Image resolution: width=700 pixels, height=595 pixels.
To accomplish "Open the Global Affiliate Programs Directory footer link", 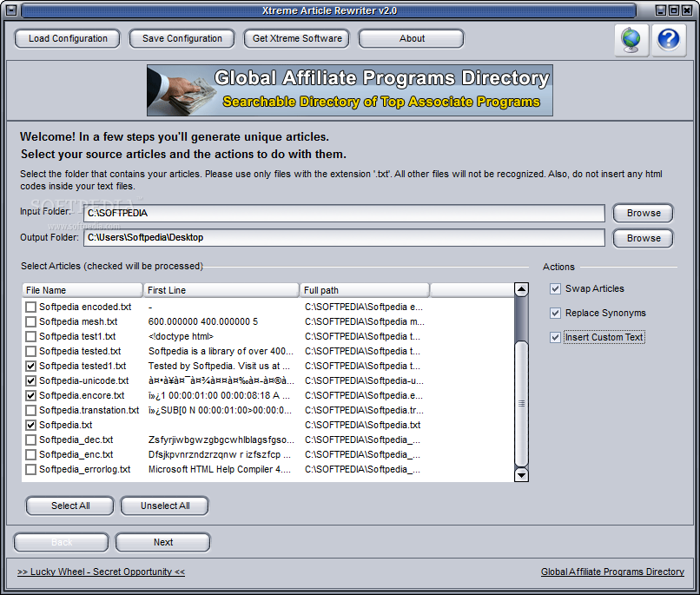I will [612, 572].
